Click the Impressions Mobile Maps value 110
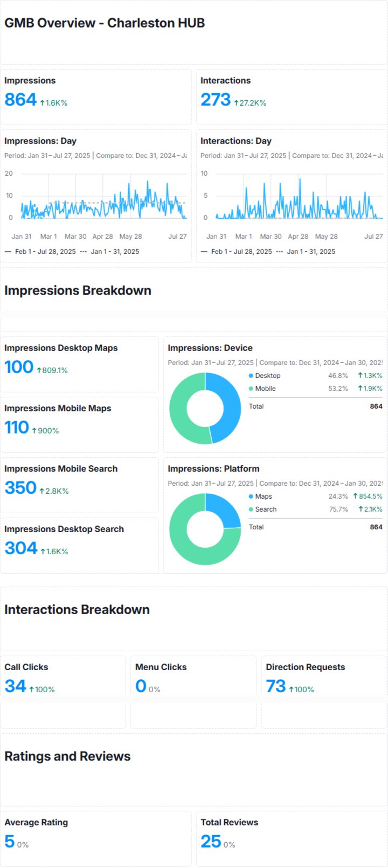Viewport: 388px width, 868px height. coord(17,428)
